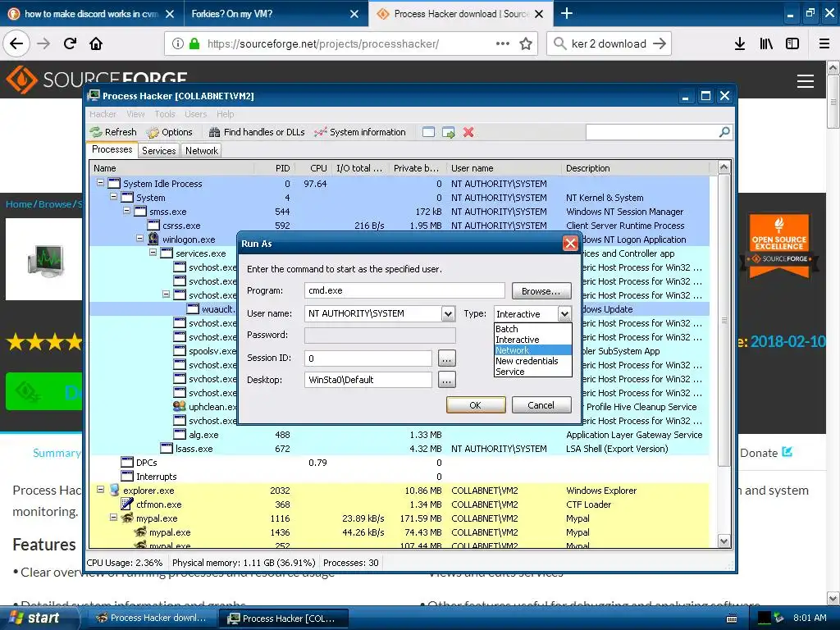Screen dimensions: 840x630
Task: Click Firefox back button
Action: [x=16, y=44]
